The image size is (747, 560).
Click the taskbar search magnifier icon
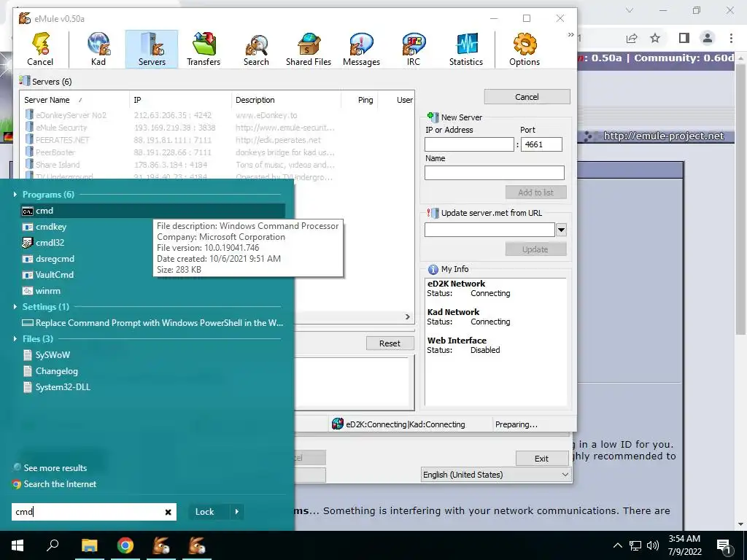(53, 545)
